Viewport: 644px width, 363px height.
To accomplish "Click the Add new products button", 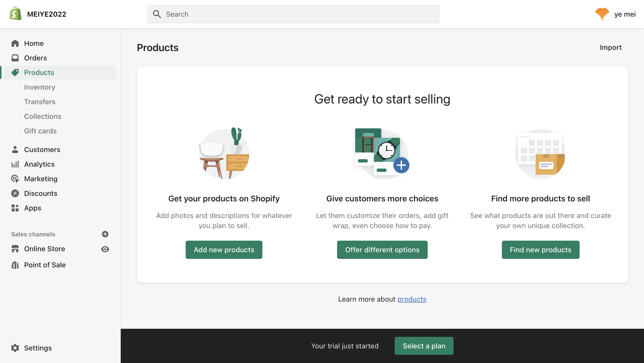I will tap(224, 250).
